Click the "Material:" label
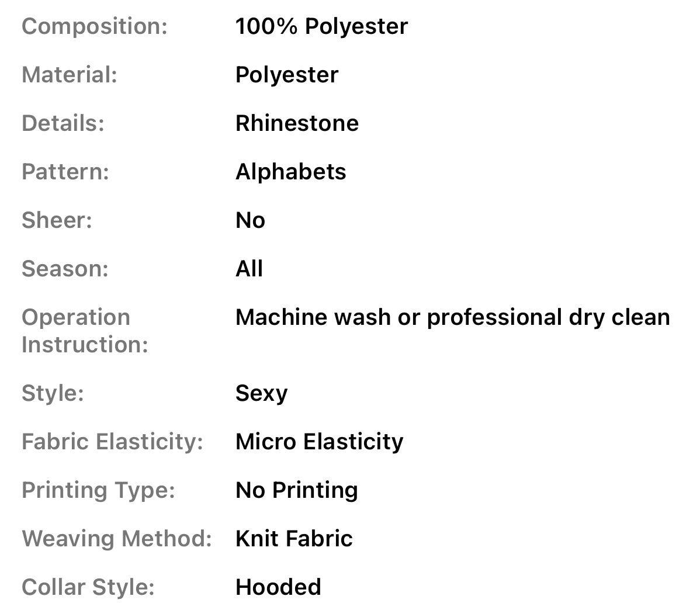The height and width of the screenshot is (603, 700). [70, 75]
